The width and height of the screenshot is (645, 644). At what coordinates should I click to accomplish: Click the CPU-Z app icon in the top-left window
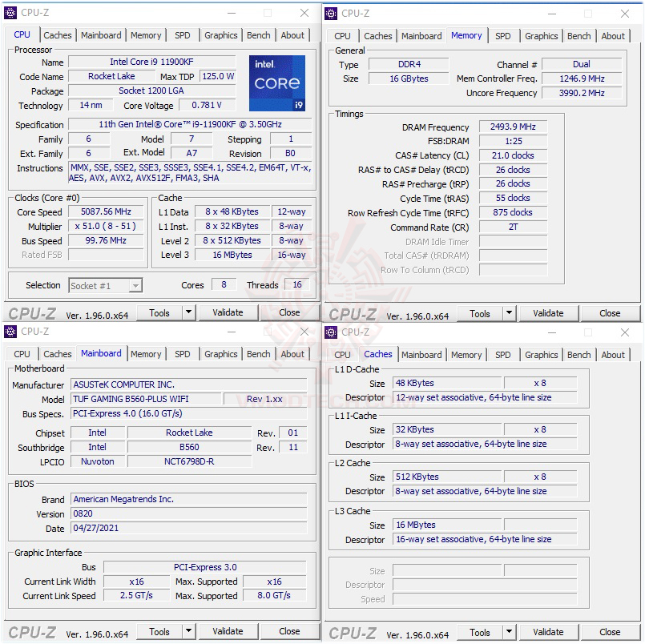click(10, 13)
